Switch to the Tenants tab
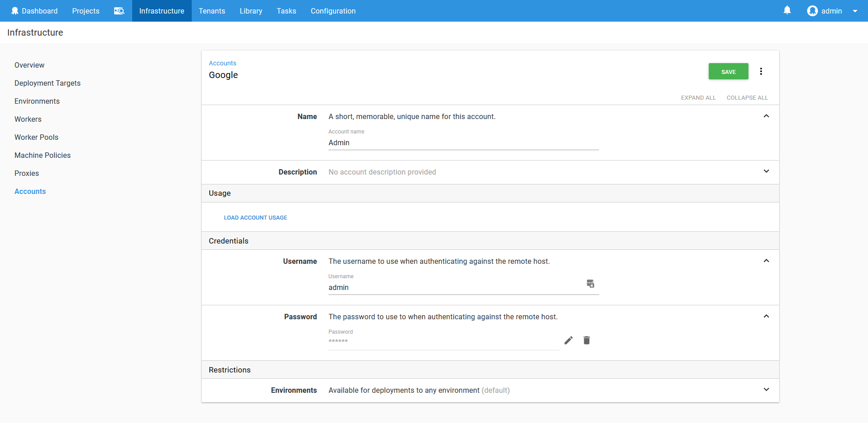 click(x=212, y=10)
